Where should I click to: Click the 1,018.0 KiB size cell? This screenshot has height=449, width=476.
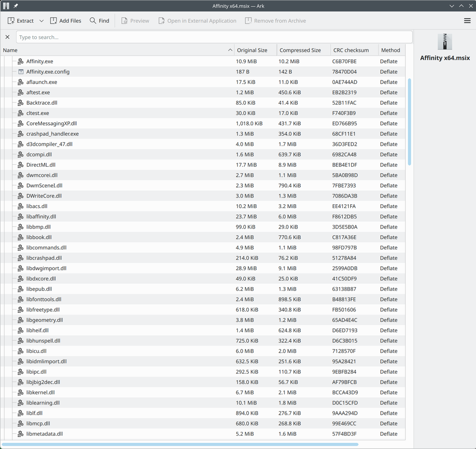coord(249,123)
